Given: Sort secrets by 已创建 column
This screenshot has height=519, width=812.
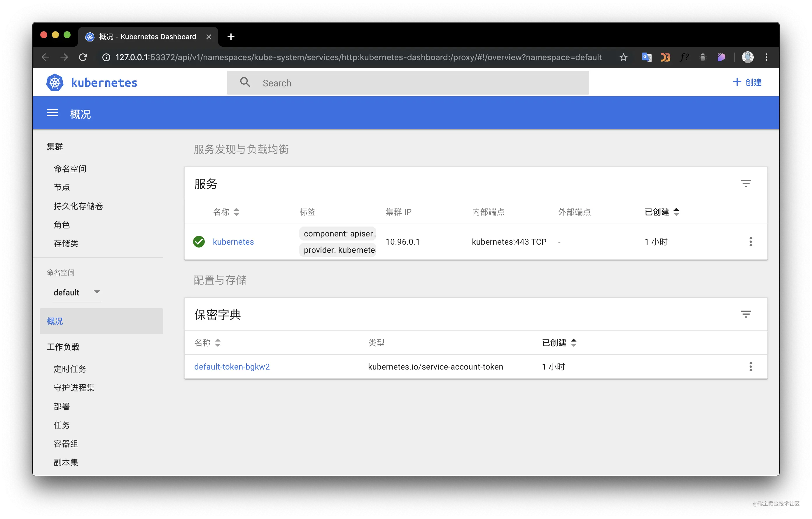Looking at the screenshot, I should [559, 342].
